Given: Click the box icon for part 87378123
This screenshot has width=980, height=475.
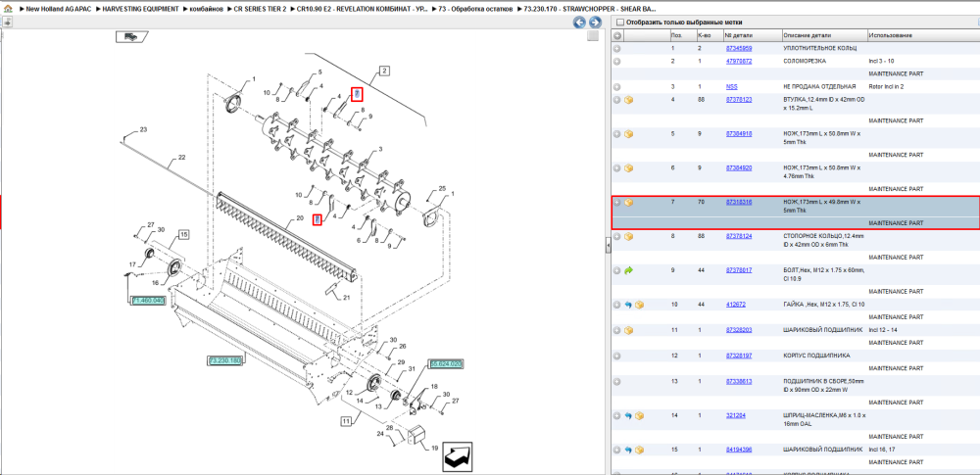Looking at the screenshot, I should (629, 100).
